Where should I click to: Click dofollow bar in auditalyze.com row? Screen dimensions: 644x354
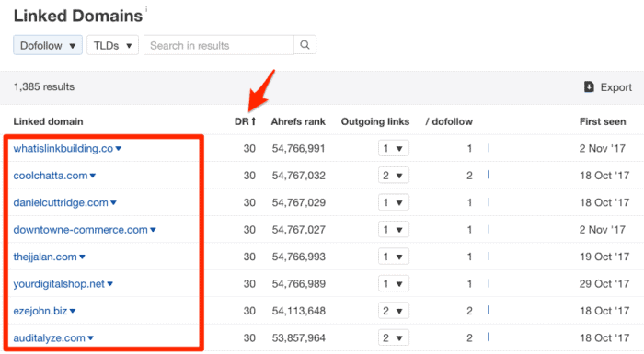coord(488,337)
